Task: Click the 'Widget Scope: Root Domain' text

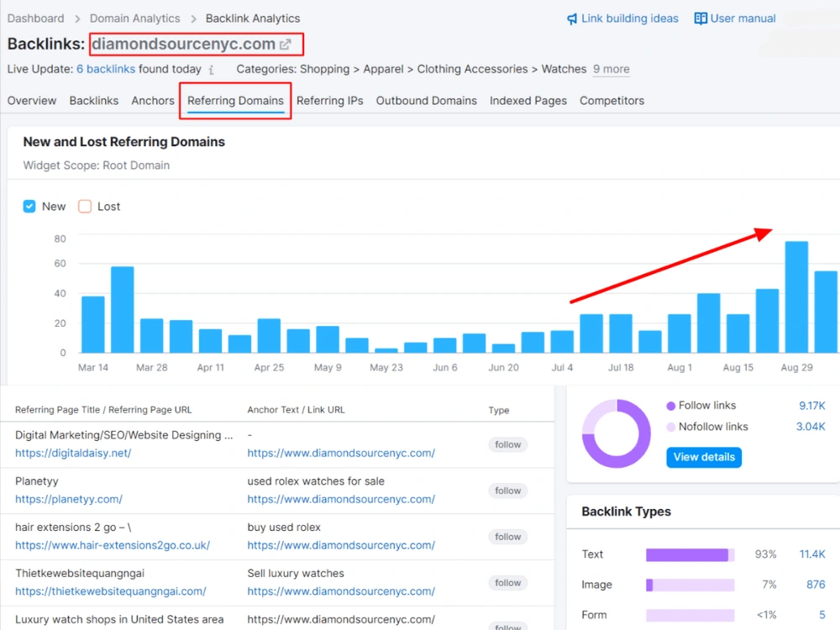Action: (x=96, y=165)
